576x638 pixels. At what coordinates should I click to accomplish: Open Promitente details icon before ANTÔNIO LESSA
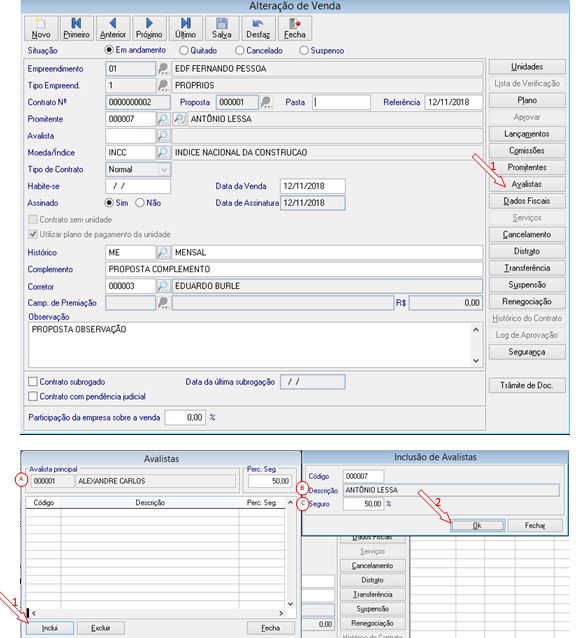click(179, 119)
